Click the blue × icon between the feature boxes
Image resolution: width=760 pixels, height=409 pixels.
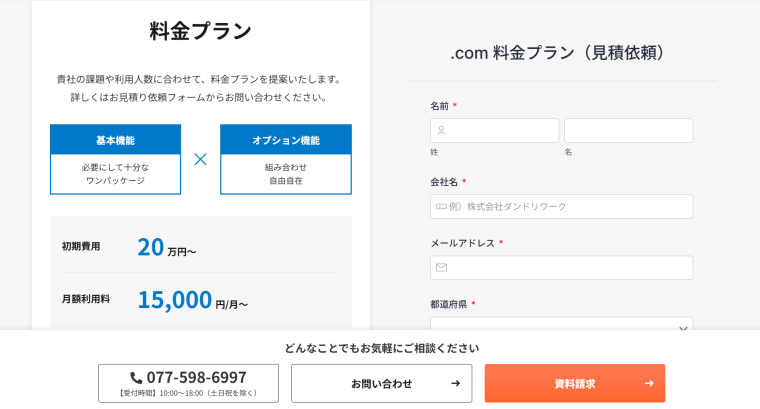pyautogui.click(x=200, y=159)
